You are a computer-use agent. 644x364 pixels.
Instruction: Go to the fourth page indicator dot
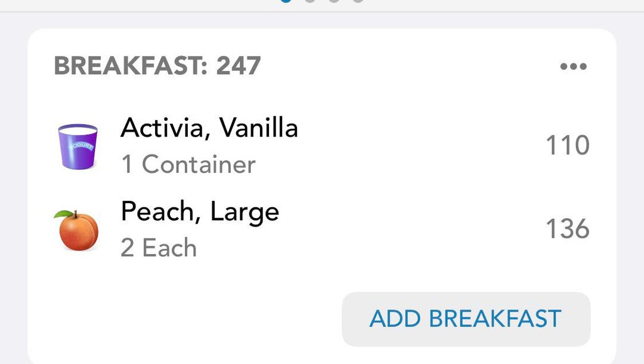tap(358, 1)
